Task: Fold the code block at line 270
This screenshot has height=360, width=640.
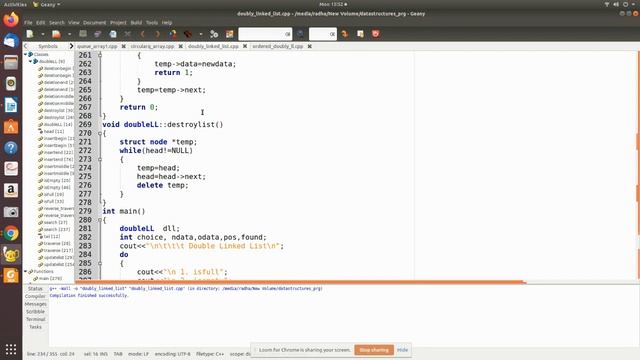Action: click(x=100, y=133)
